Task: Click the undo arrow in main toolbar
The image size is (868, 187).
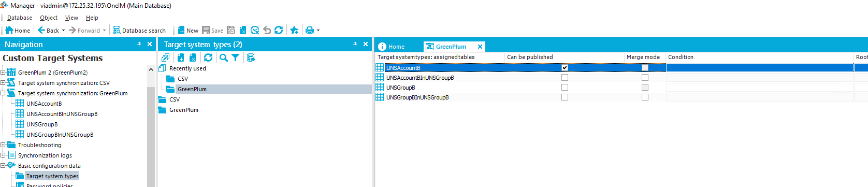Action: click(x=267, y=30)
